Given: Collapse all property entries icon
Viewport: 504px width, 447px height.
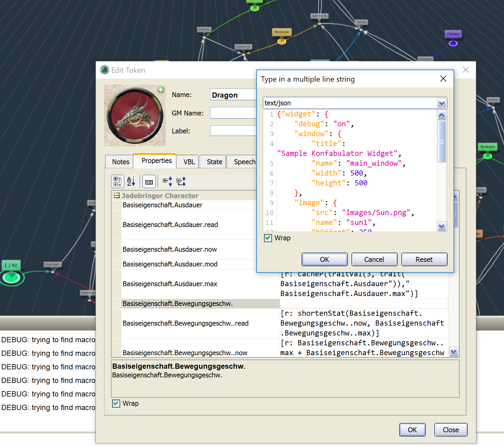Looking at the screenshot, I should coord(181,181).
